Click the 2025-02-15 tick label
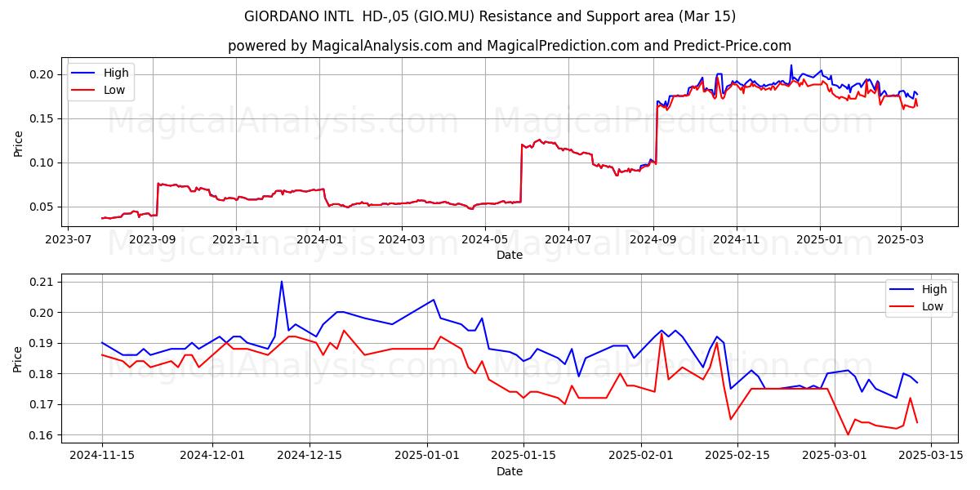The width and height of the screenshot is (980, 490). coord(737,456)
